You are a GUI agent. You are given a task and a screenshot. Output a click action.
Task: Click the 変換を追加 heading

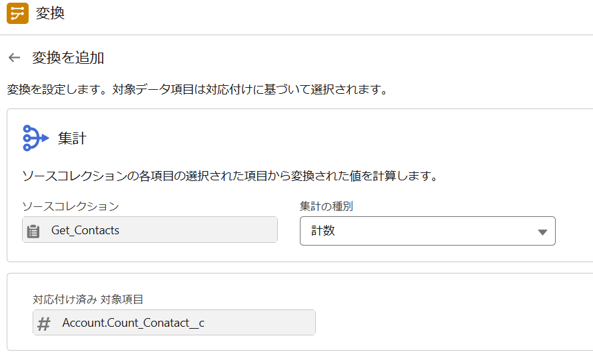[68, 57]
